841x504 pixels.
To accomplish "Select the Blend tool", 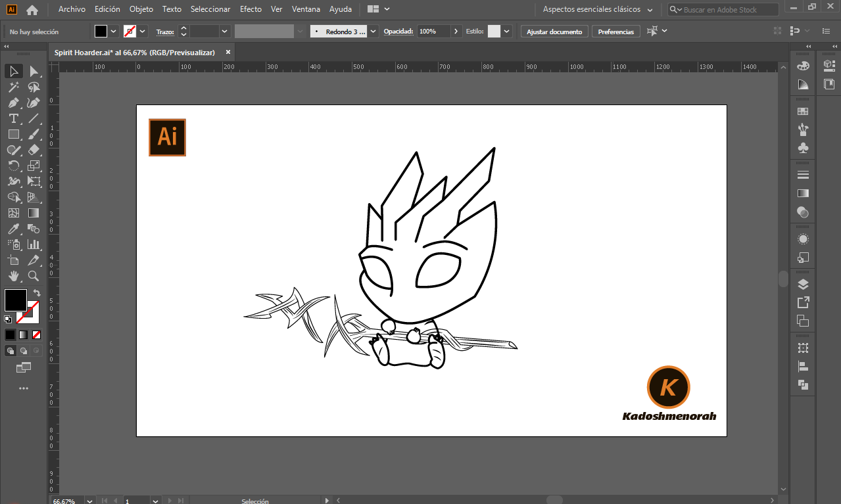I will [34, 229].
